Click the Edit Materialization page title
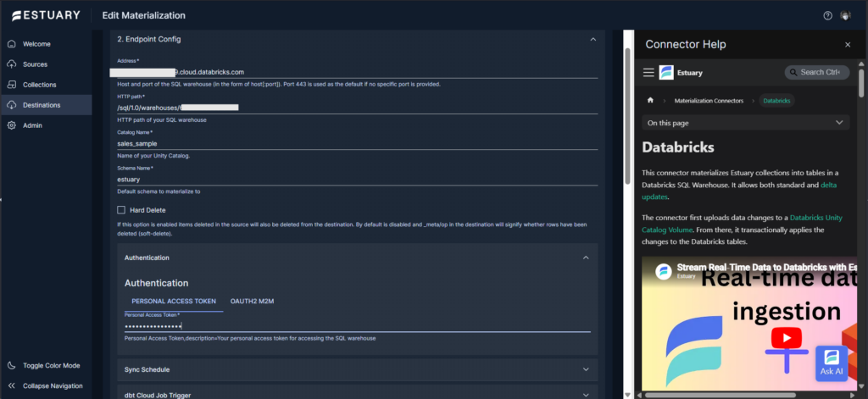 coord(144,15)
